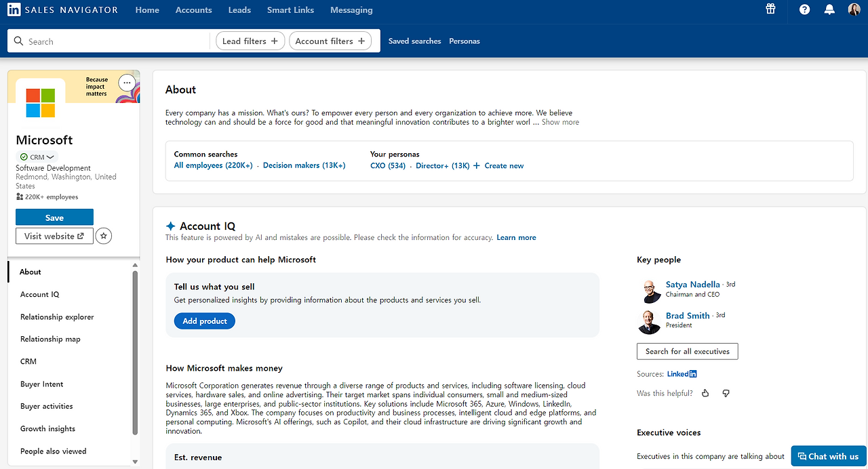868x469 pixels.
Task: Open the notifications bell icon
Action: (x=829, y=9)
